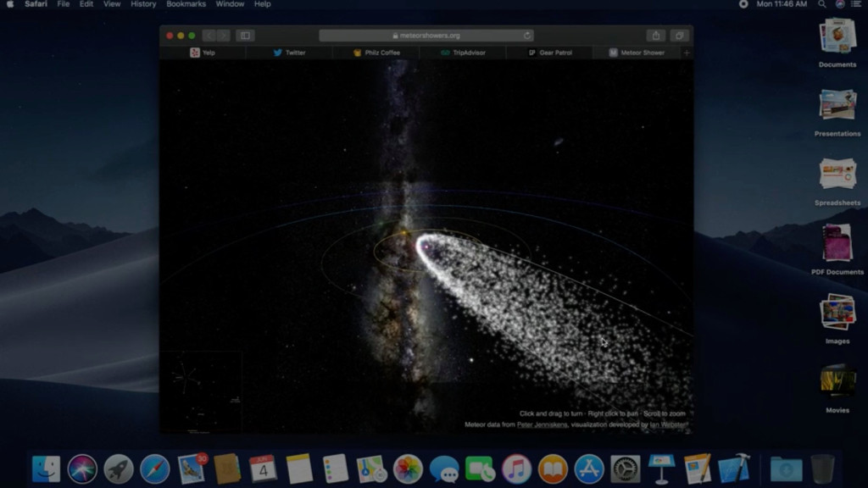Open System Preferences gear in Dock

(x=625, y=469)
